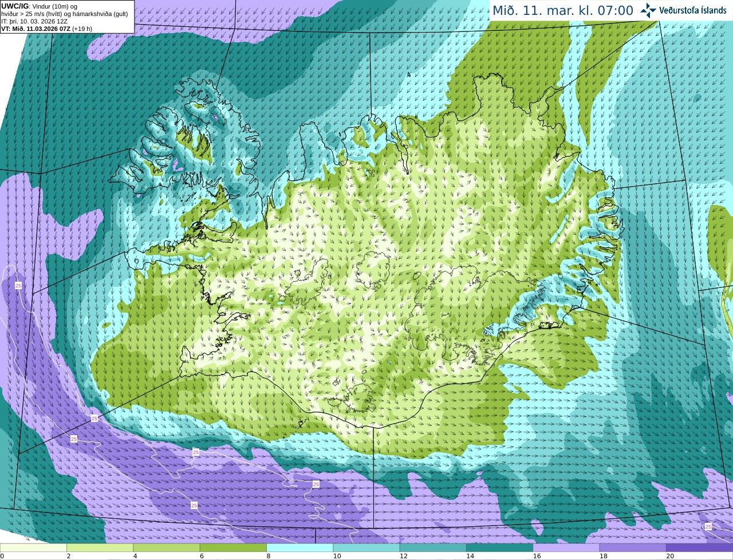The image size is (733, 560).
Task: Pick the 8–10 m/s pale cyan legend swatch
Action: [x=299, y=548]
